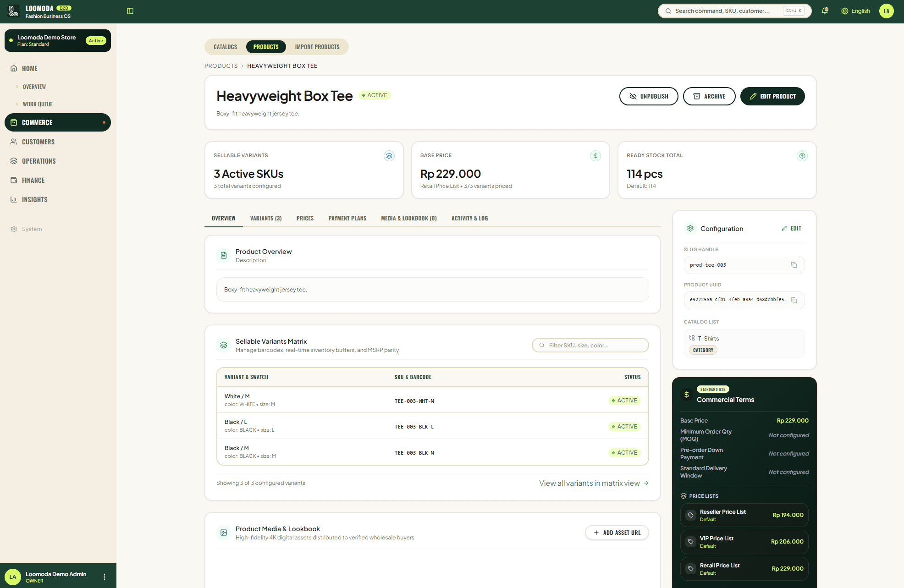Click the Edit Product button
This screenshot has width=904, height=588.
pyautogui.click(x=772, y=96)
